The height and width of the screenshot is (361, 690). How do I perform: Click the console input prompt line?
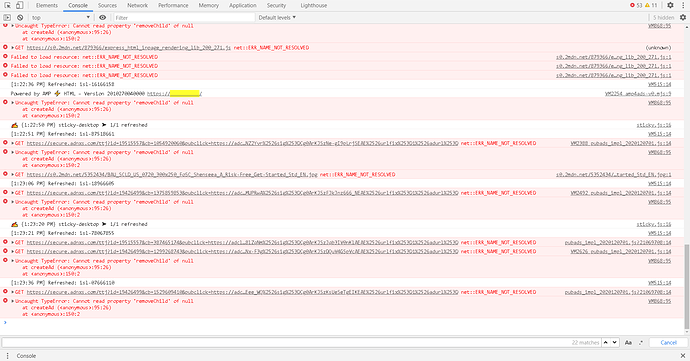tap(343, 323)
